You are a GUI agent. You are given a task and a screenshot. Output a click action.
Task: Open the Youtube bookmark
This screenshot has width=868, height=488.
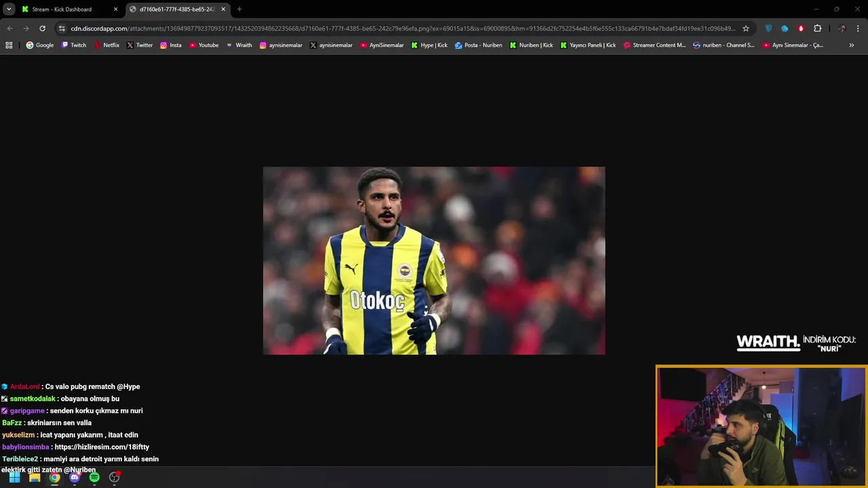[204, 45]
